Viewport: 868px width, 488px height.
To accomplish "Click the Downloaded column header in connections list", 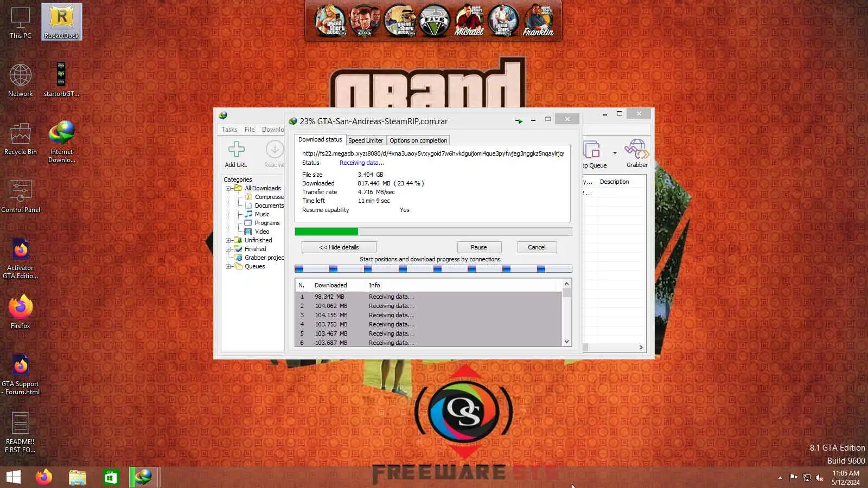I will [x=330, y=285].
